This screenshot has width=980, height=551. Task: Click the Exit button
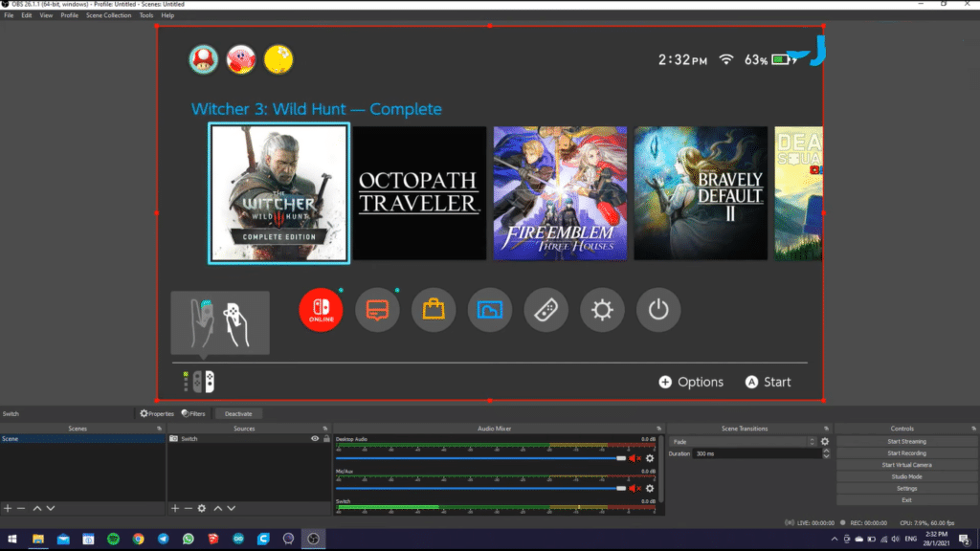tap(907, 500)
